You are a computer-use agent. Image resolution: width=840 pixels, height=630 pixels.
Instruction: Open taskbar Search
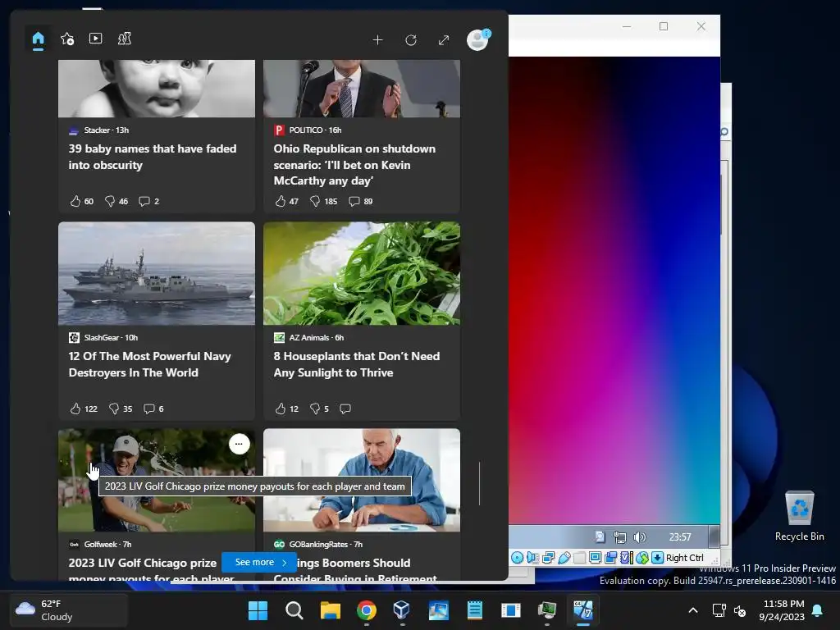[x=294, y=610]
